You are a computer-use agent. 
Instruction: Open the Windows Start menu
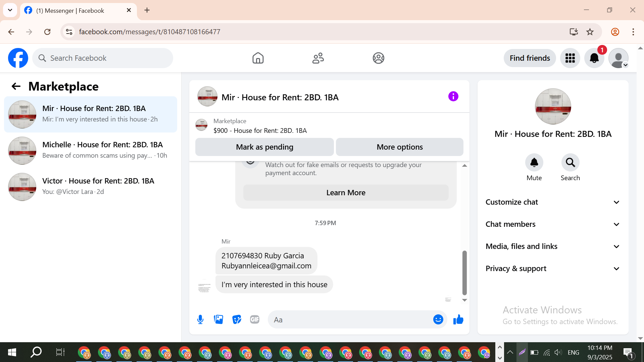tap(12, 352)
